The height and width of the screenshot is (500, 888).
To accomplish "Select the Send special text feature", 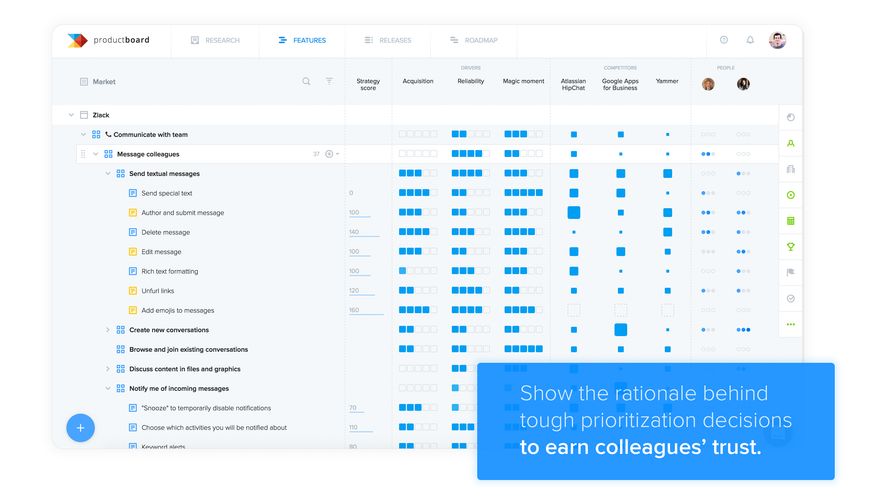I will coord(166,193).
